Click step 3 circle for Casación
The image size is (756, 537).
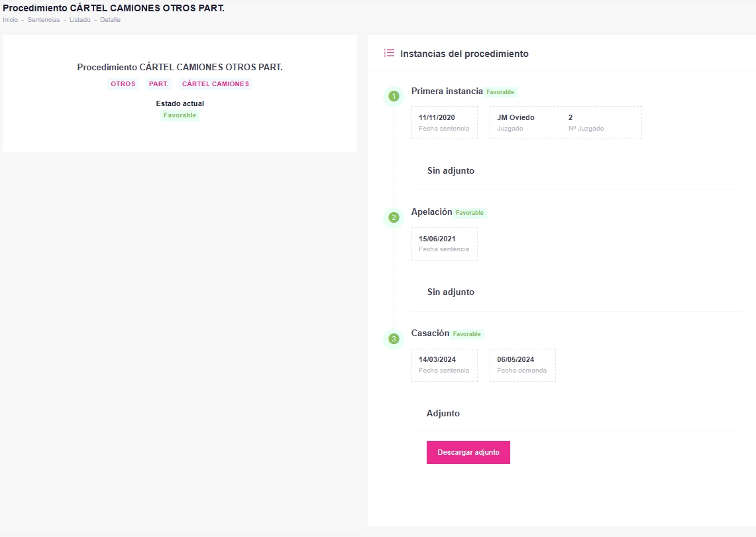click(x=394, y=339)
